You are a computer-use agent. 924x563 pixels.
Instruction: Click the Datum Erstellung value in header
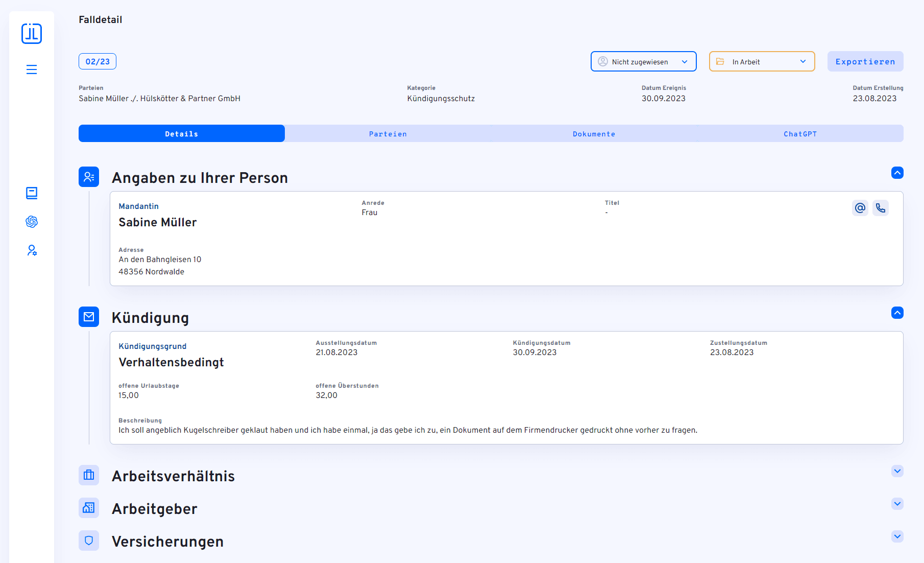coord(874,99)
